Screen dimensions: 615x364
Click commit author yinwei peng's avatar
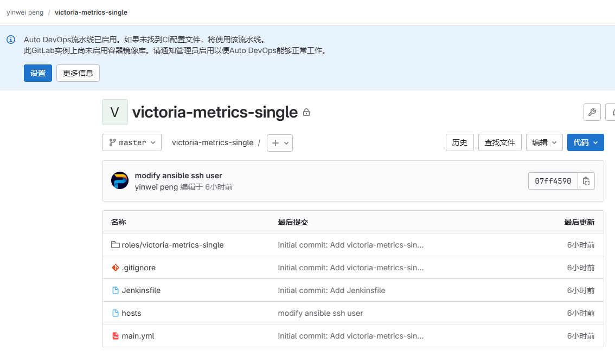pyautogui.click(x=119, y=180)
